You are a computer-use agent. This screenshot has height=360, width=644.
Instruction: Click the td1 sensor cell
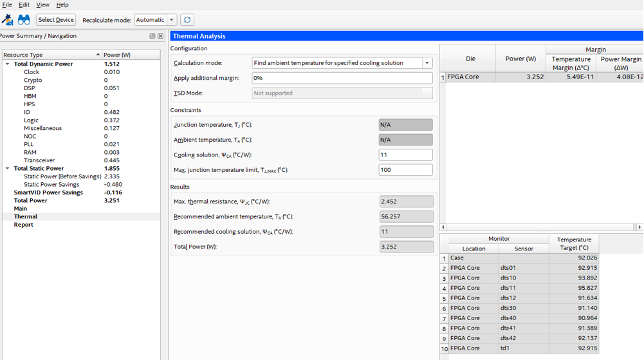pyautogui.click(x=524, y=348)
